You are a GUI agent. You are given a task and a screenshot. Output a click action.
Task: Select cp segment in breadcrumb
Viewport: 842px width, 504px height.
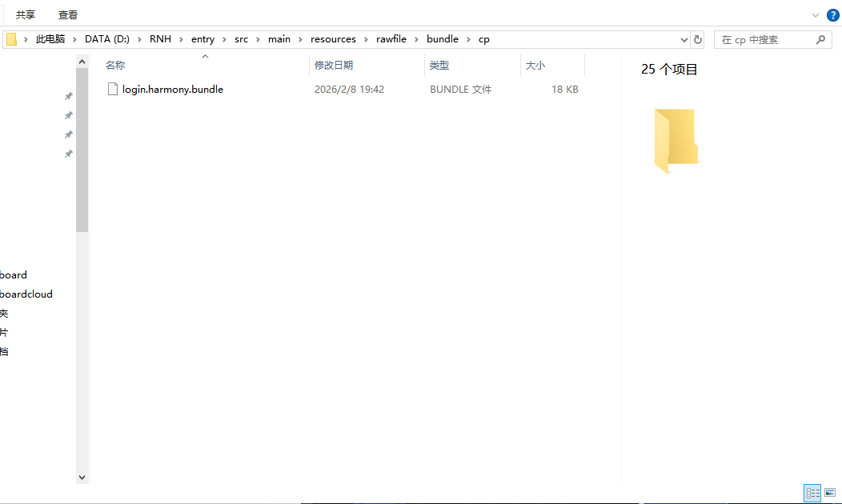point(483,39)
